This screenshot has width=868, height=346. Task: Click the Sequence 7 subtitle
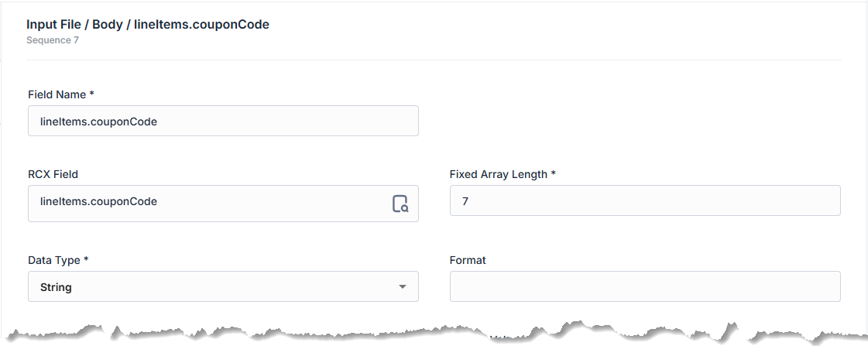(x=53, y=40)
